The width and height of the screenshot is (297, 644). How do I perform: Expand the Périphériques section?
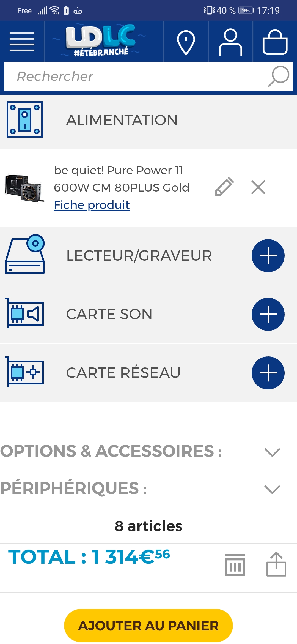pyautogui.click(x=272, y=489)
